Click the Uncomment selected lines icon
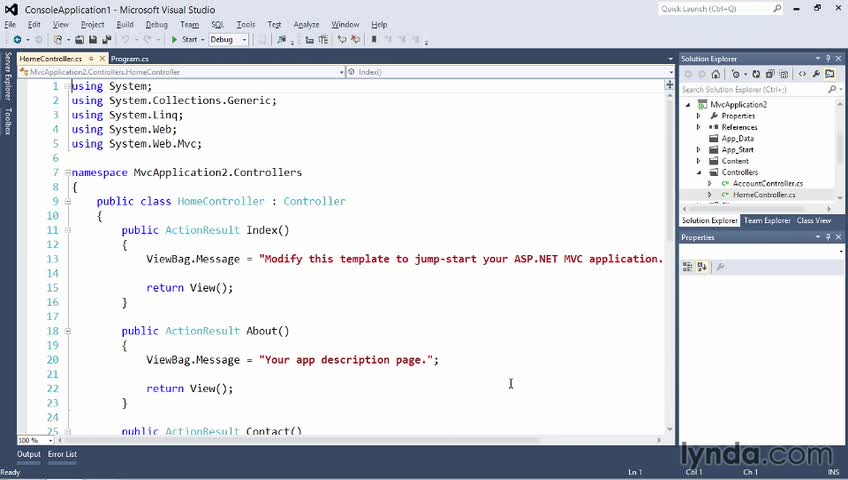This screenshot has height=480, width=848. coord(355,39)
